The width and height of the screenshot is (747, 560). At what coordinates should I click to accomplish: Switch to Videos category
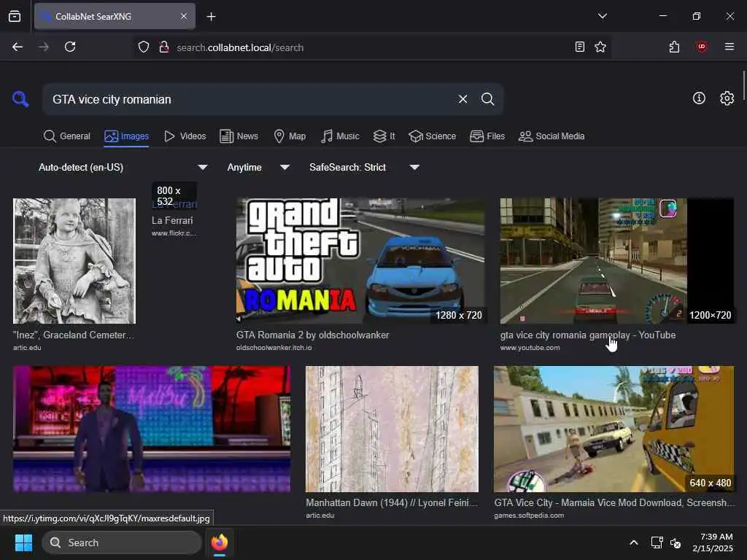point(185,136)
